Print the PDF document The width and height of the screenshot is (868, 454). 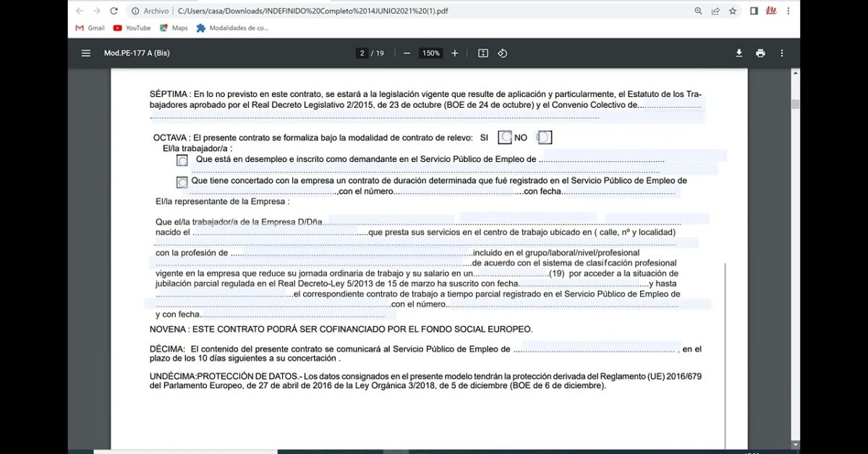pyautogui.click(x=760, y=53)
